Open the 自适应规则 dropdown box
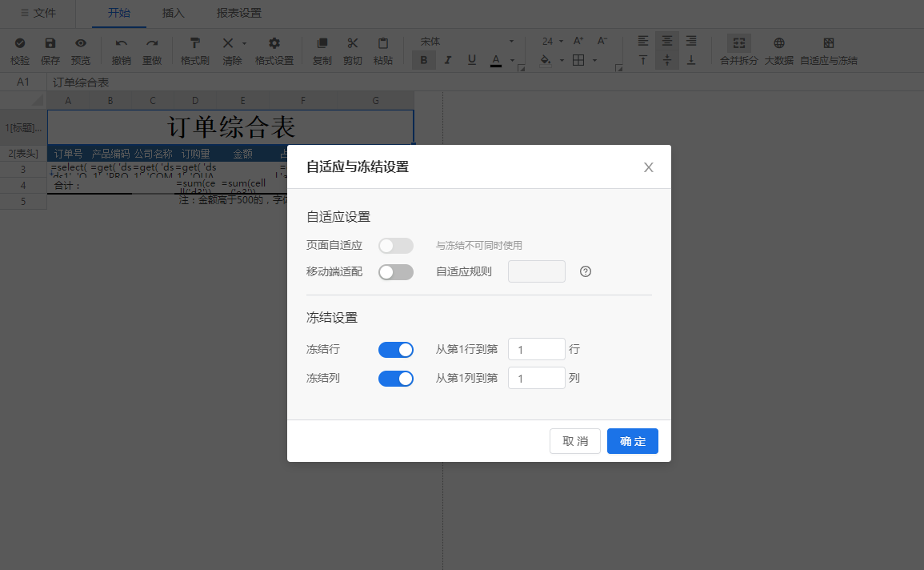 coord(537,271)
